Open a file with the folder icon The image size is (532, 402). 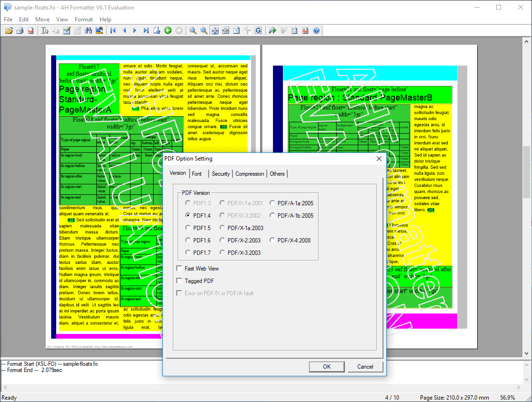point(9,30)
